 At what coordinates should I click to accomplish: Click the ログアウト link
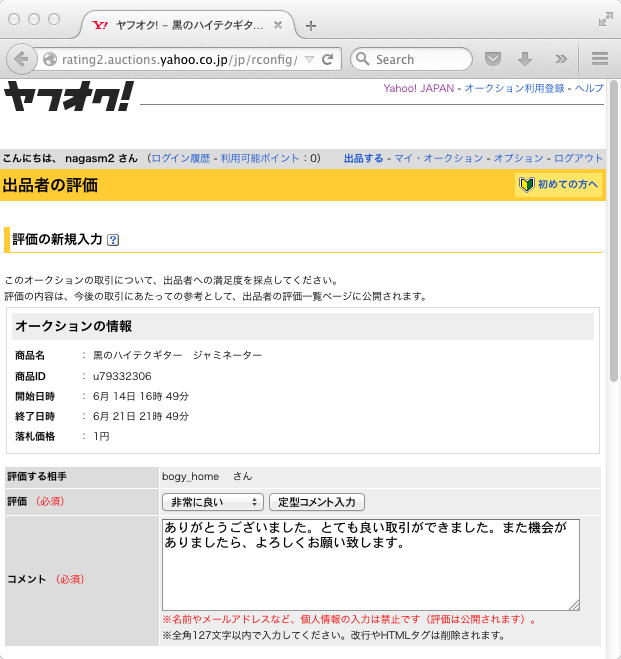[579, 158]
